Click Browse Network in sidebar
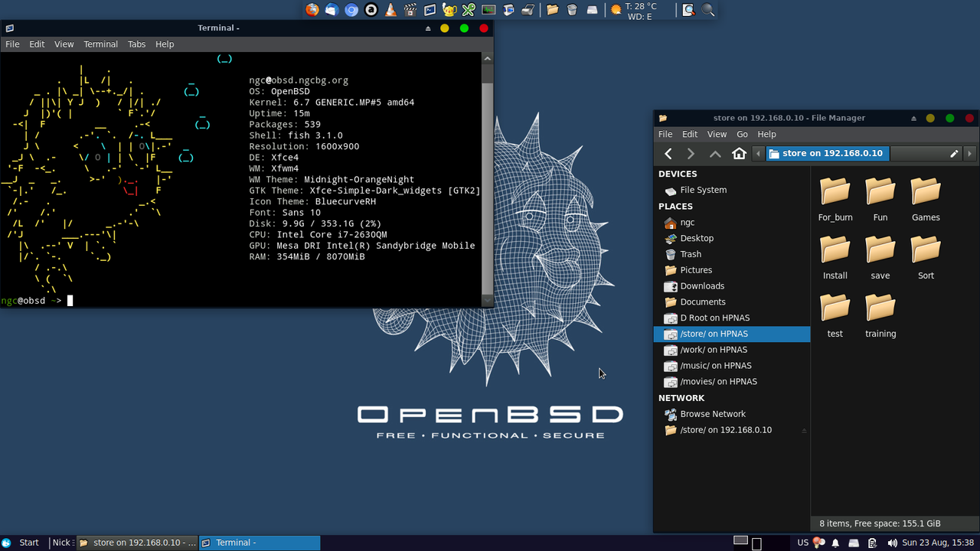980x551 pixels. tap(732, 414)
